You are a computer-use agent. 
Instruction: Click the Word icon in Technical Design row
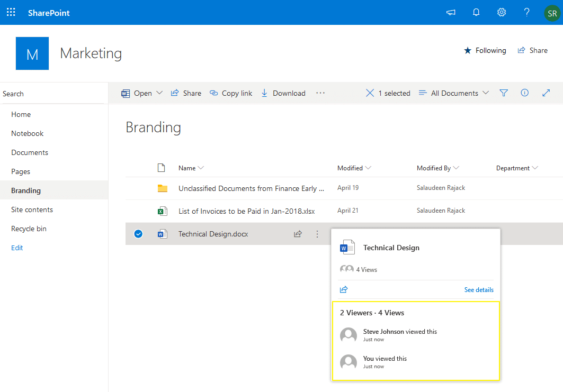coord(162,234)
